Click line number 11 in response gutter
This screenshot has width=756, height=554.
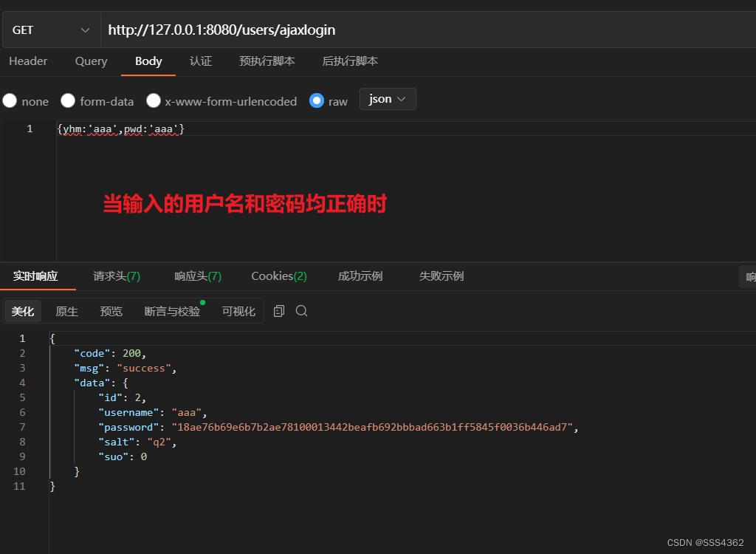19,486
